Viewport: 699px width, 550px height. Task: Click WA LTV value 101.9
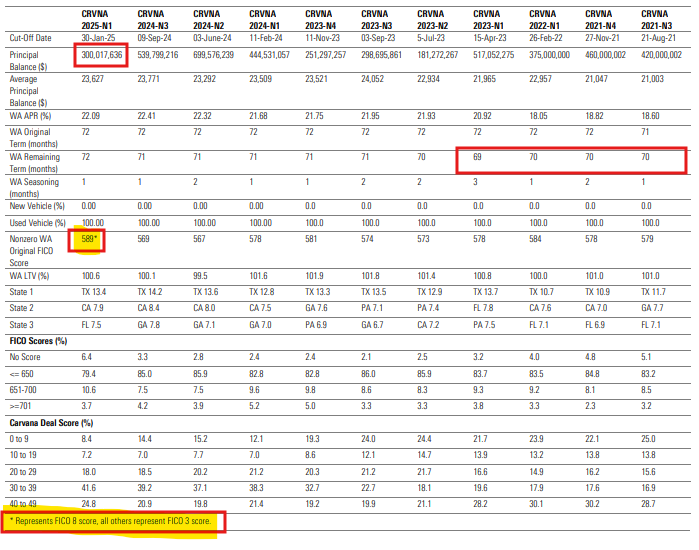point(314,276)
